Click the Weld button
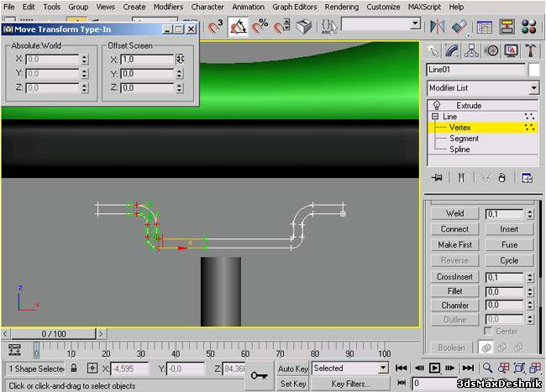 pos(454,213)
